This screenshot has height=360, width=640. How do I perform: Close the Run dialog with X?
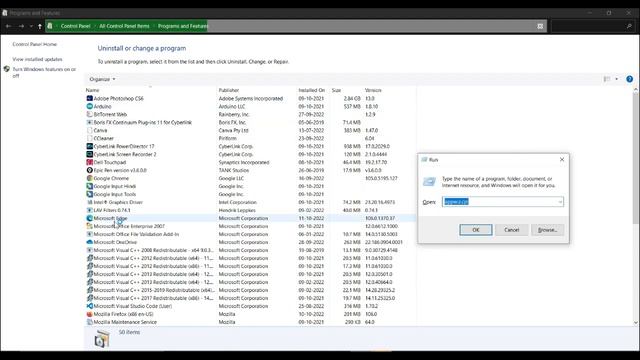tap(562, 159)
